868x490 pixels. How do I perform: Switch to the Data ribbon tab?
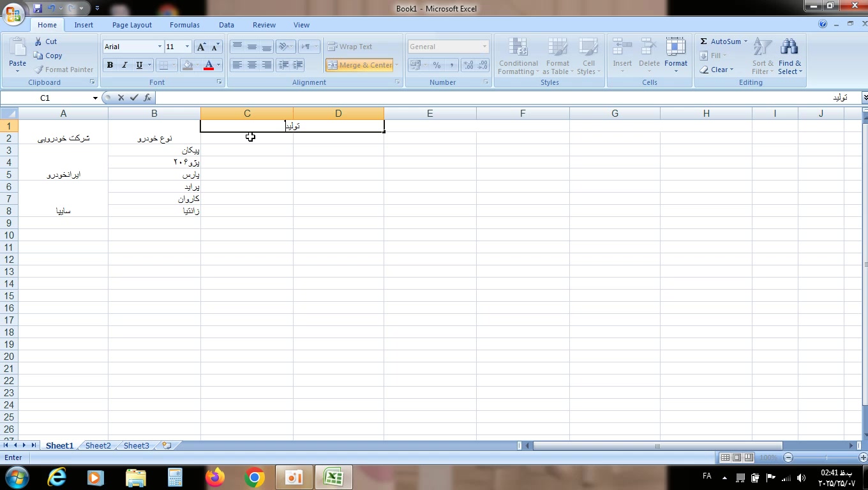click(227, 25)
